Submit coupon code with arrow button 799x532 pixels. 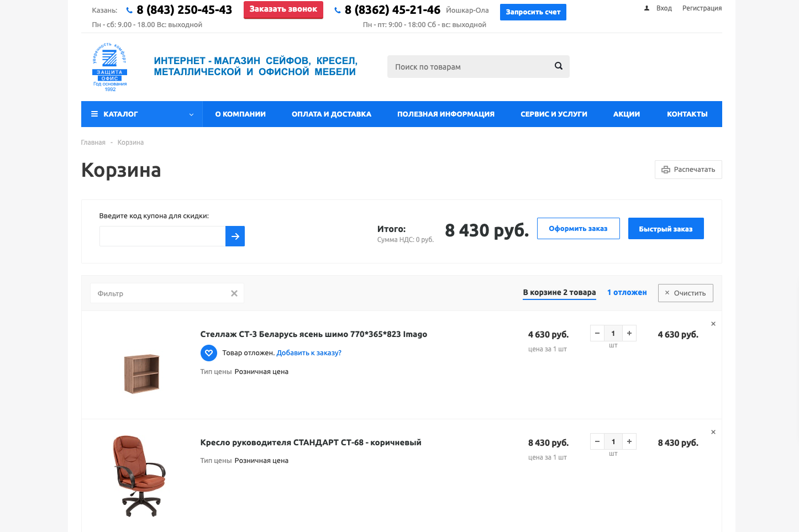(235, 236)
